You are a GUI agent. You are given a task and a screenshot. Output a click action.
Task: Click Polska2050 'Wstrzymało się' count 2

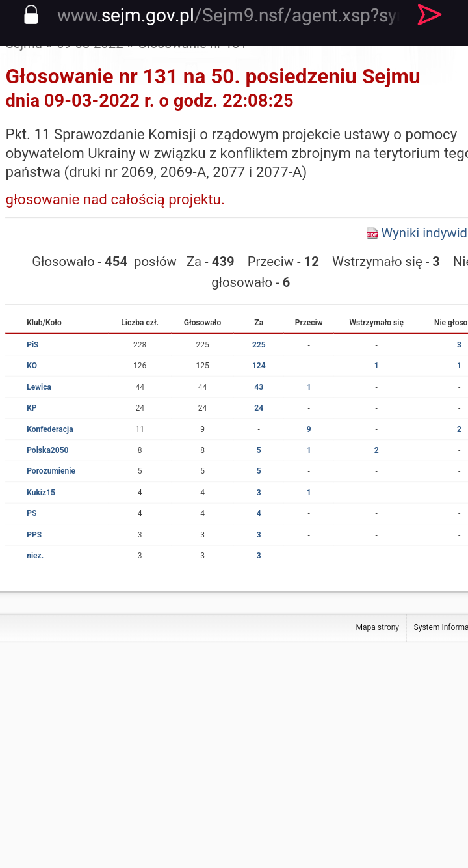[x=376, y=450]
